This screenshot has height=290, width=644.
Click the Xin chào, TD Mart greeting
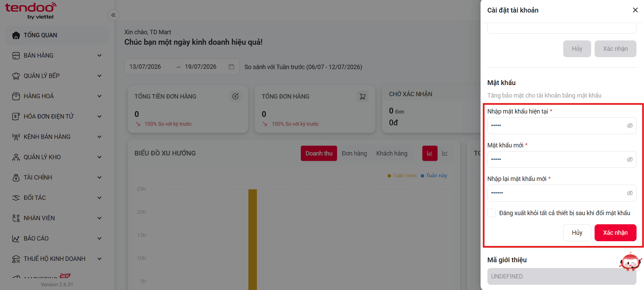(148, 32)
